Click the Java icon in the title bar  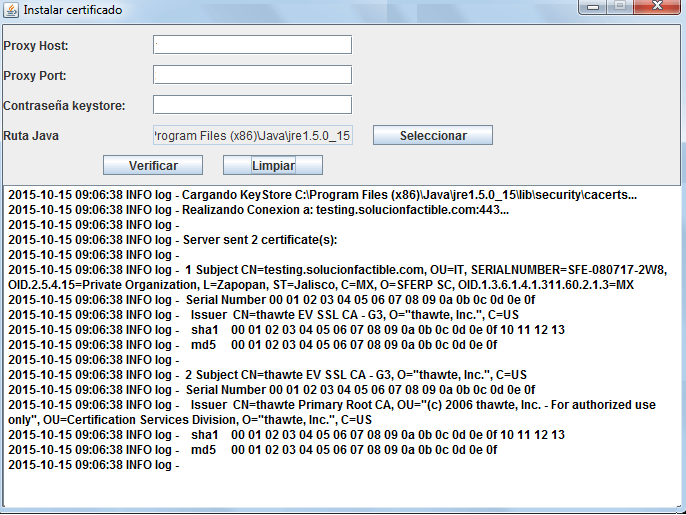point(11,9)
